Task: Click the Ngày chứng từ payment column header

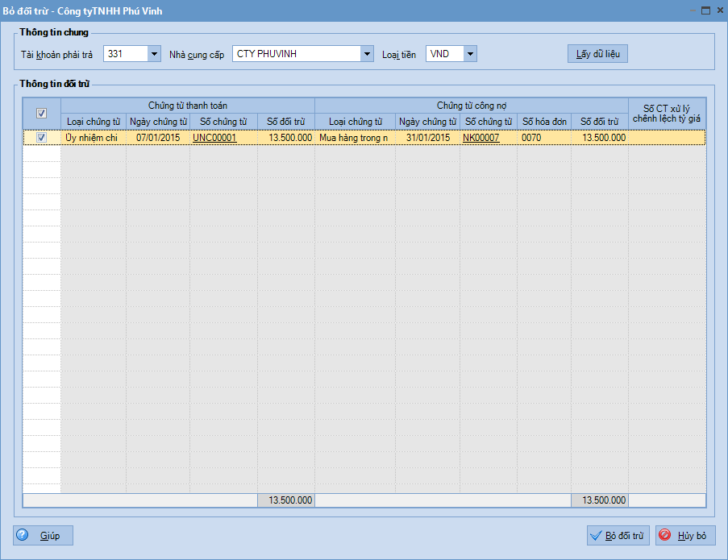Action: pyautogui.click(x=158, y=122)
